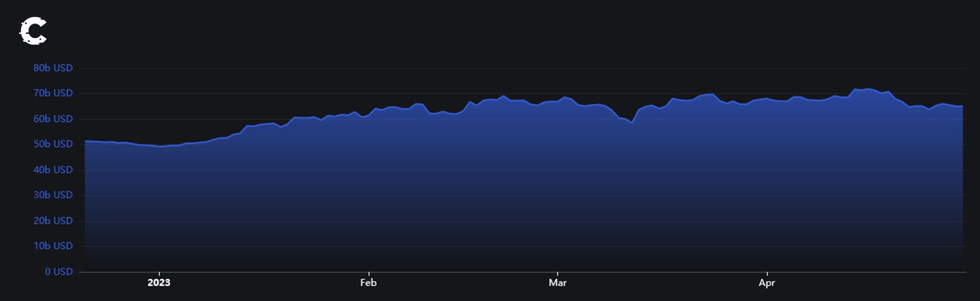This screenshot has width=980, height=301.
Task: Click the 20b USD axis label
Action: coord(53,220)
